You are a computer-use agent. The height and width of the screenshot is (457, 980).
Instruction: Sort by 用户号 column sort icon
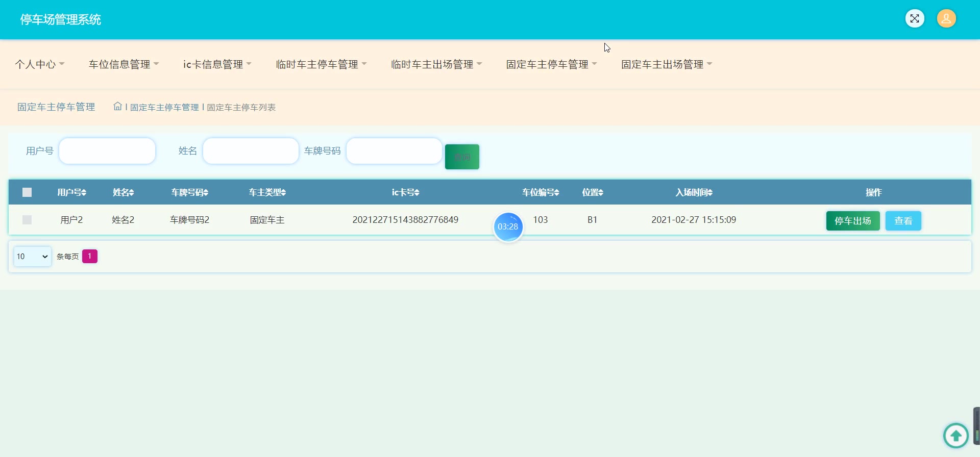tap(84, 193)
